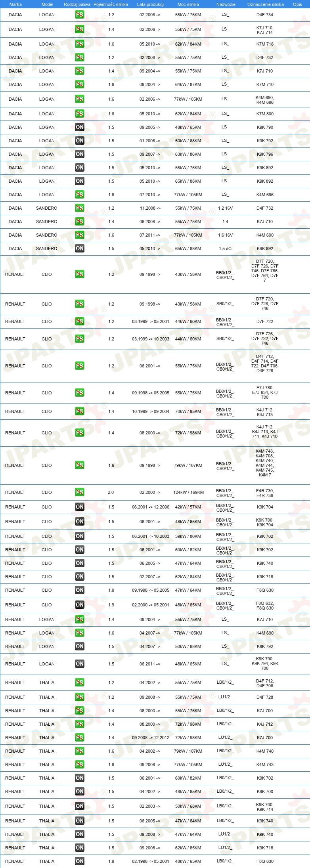Click the production date 11.2008 ->

(150, 208)
